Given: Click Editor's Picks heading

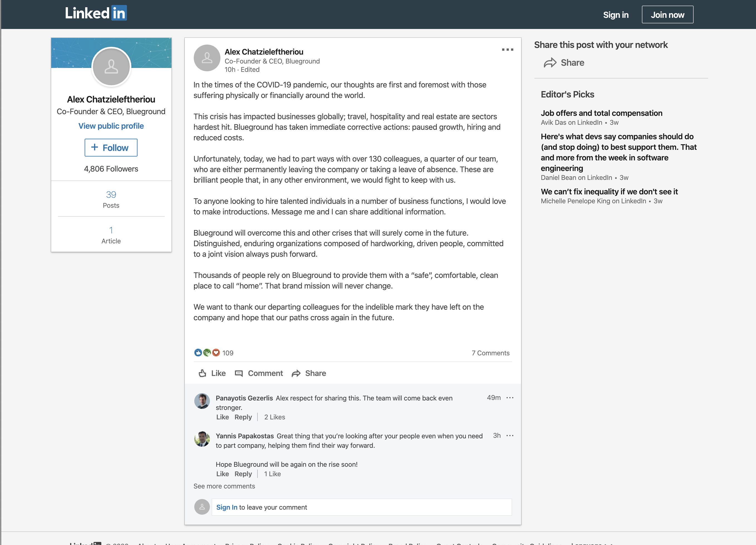Looking at the screenshot, I should coord(567,94).
